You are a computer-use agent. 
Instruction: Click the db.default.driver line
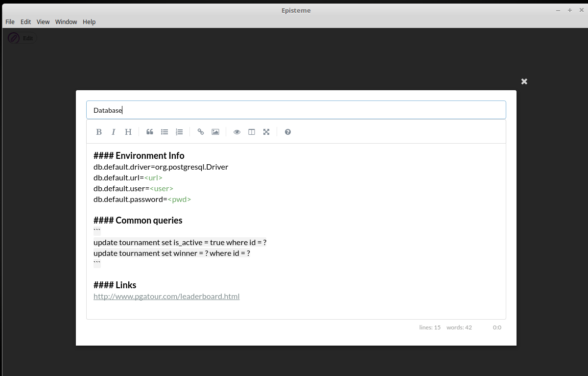161,167
